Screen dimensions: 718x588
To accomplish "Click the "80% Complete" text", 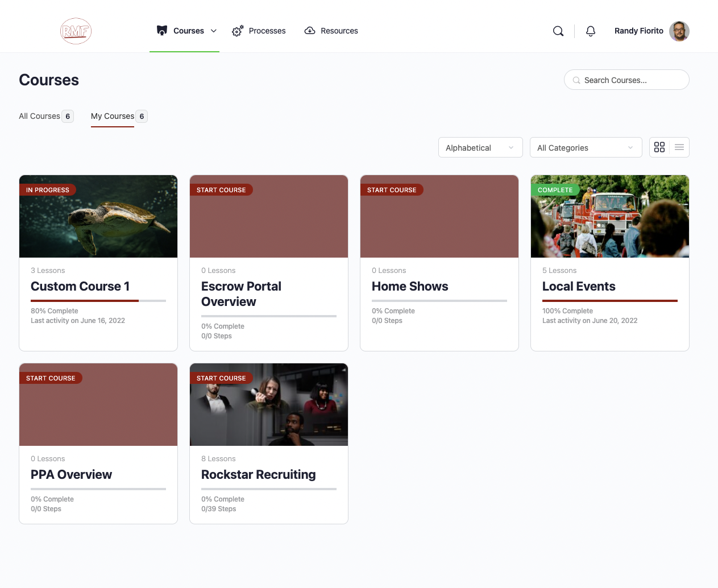I will [55, 311].
